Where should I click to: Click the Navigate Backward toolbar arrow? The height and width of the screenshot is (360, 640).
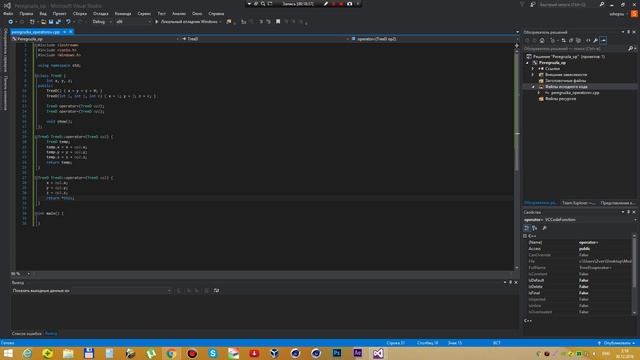click(x=11, y=22)
